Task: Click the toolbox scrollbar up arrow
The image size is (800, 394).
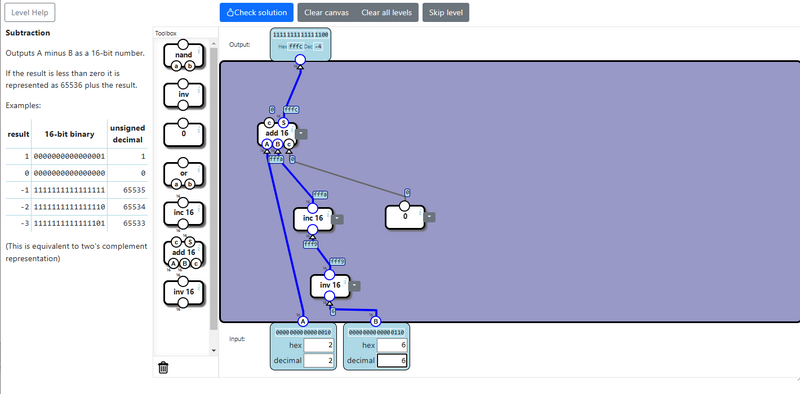Action: tap(214, 42)
